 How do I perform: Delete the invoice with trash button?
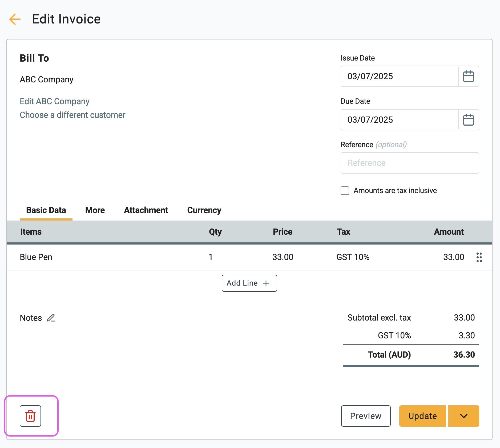30,416
